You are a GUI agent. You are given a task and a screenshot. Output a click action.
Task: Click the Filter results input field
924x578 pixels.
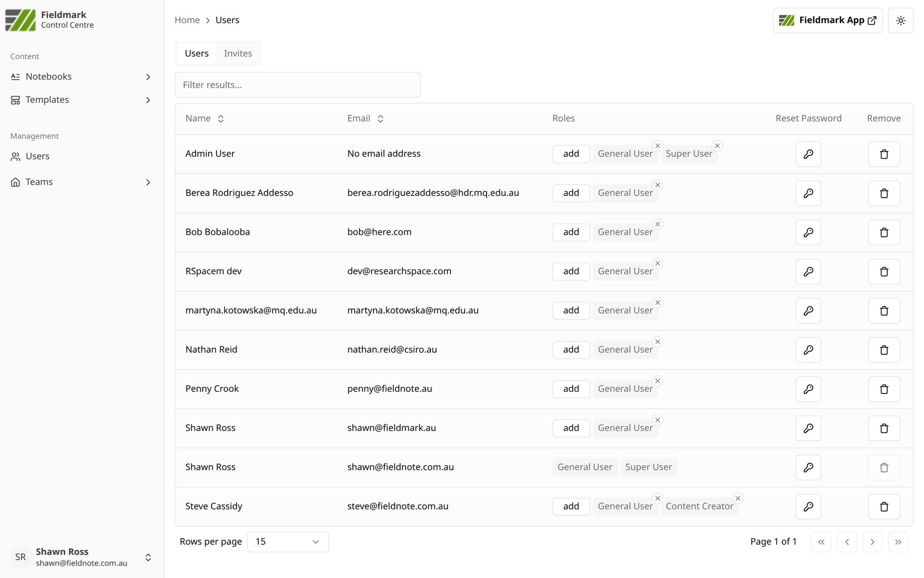coord(298,85)
